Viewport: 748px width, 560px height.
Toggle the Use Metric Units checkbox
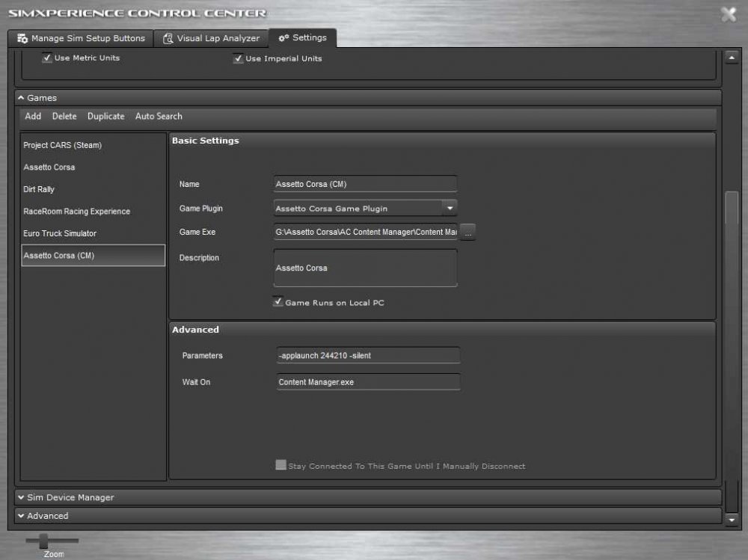pyautogui.click(x=46, y=58)
